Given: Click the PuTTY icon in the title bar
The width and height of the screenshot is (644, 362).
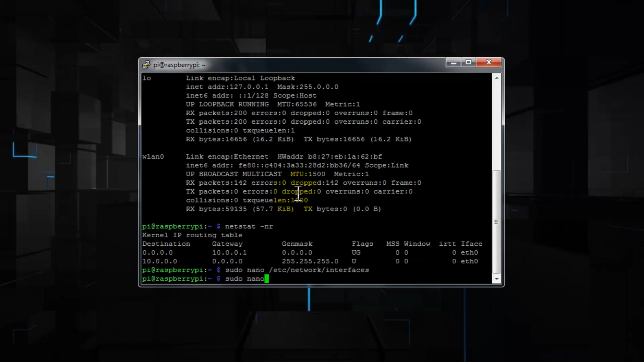Looking at the screenshot, I should pyautogui.click(x=146, y=65).
